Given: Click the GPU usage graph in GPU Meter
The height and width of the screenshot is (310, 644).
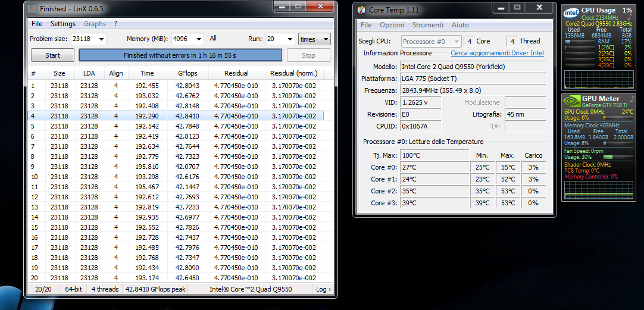Looking at the screenshot, I should point(598,190).
